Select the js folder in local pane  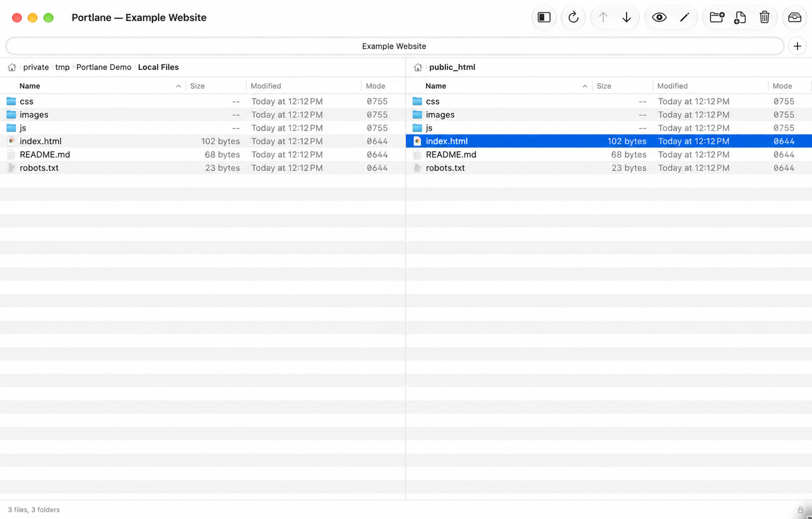click(202, 128)
